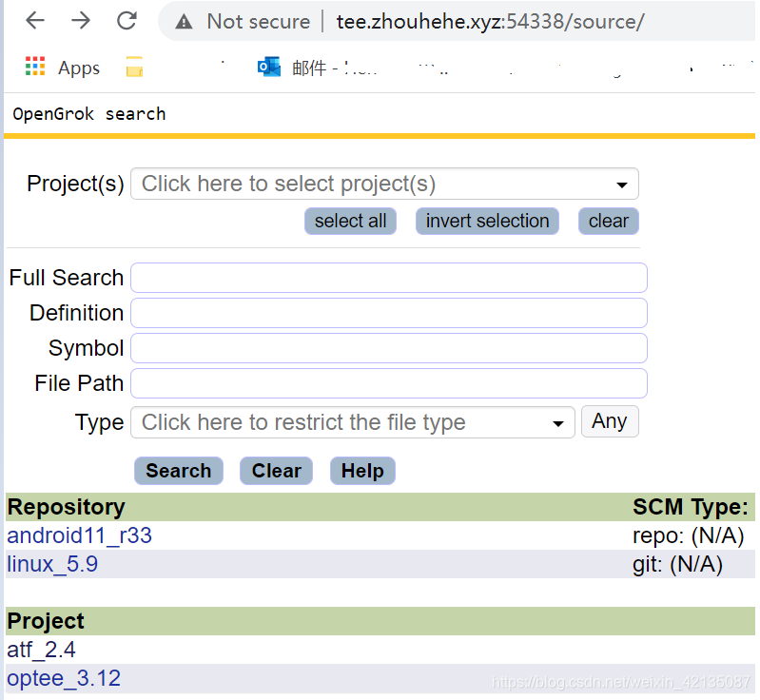
Task: Click the address bar URL tee.zhouhehe.xyz
Action: tap(491, 22)
